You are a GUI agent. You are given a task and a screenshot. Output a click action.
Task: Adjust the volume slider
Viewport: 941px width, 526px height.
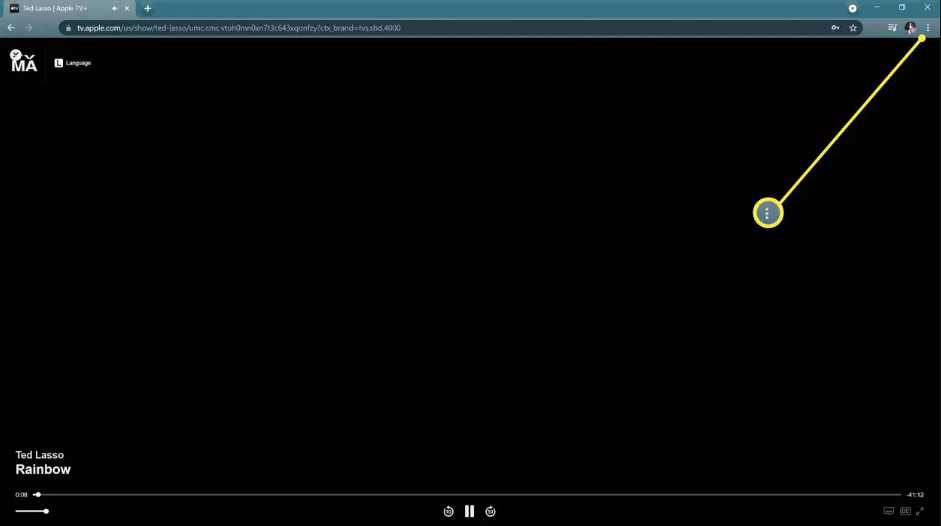[32, 511]
